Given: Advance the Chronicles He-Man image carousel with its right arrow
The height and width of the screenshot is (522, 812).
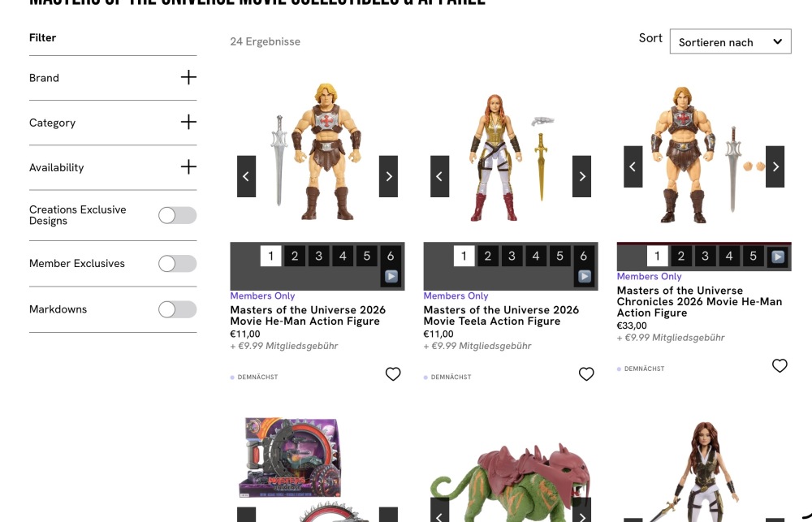Looking at the screenshot, I should point(775,166).
